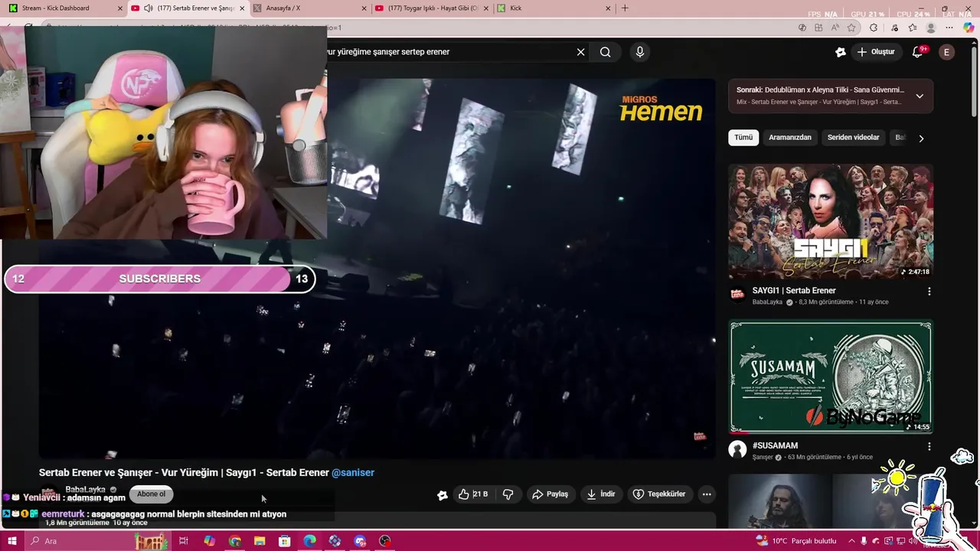Screen dimensions: 980x551
Task: Open more actions menu under video
Action: pos(707,494)
